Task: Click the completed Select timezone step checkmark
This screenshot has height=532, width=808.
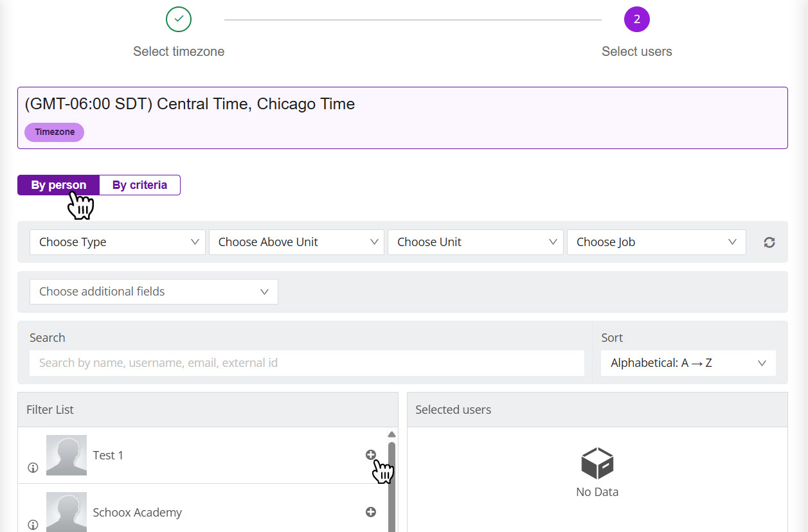Action: coord(179,19)
